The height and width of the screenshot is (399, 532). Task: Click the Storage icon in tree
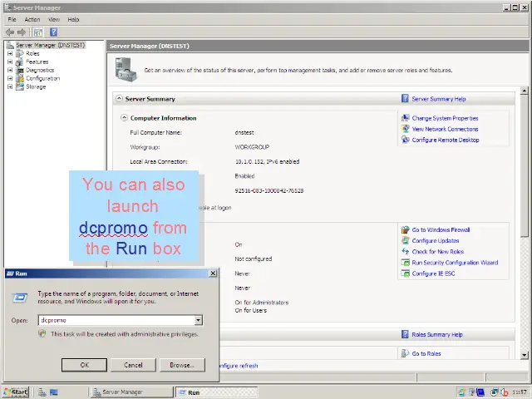20,86
